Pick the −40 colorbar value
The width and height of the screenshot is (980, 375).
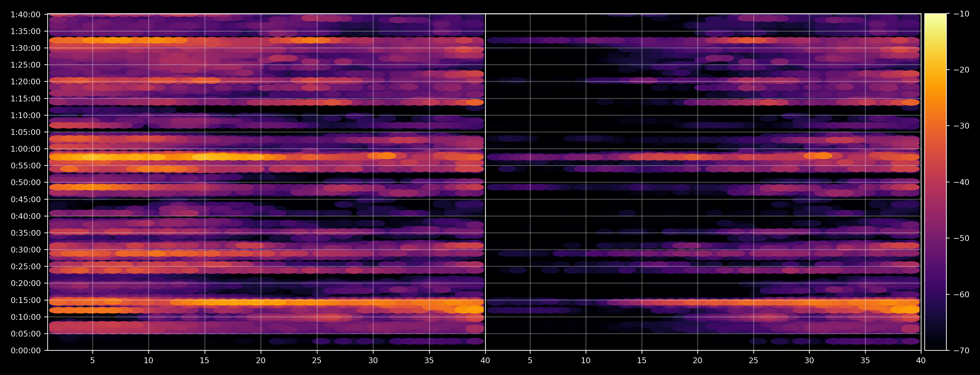tap(962, 182)
